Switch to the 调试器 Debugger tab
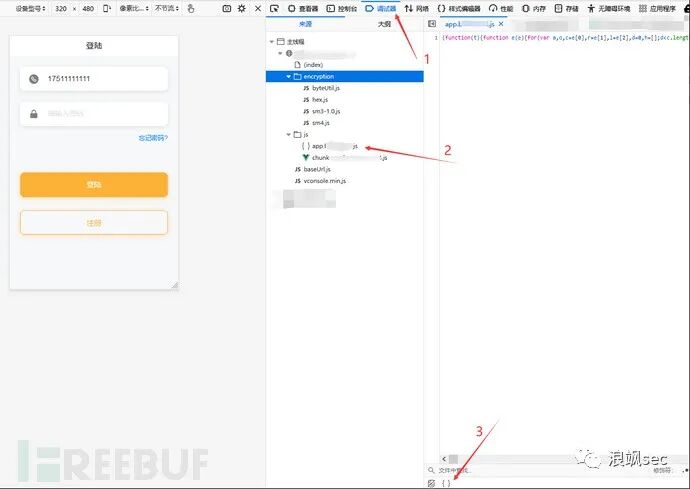The width and height of the screenshot is (690, 489). (x=381, y=8)
